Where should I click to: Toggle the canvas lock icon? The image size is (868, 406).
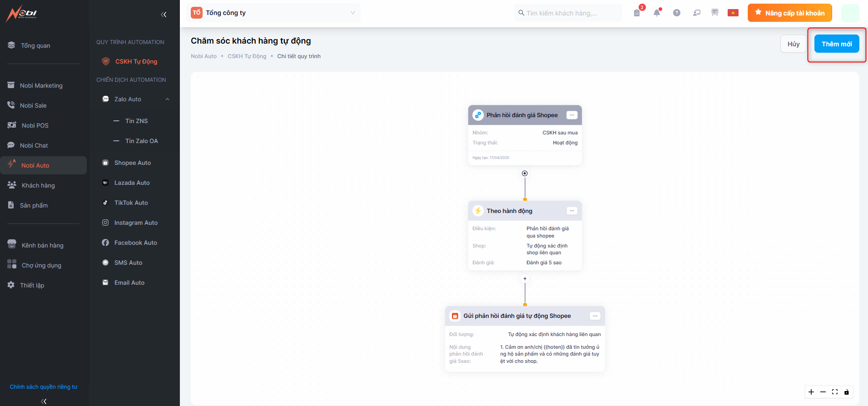coord(847,392)
